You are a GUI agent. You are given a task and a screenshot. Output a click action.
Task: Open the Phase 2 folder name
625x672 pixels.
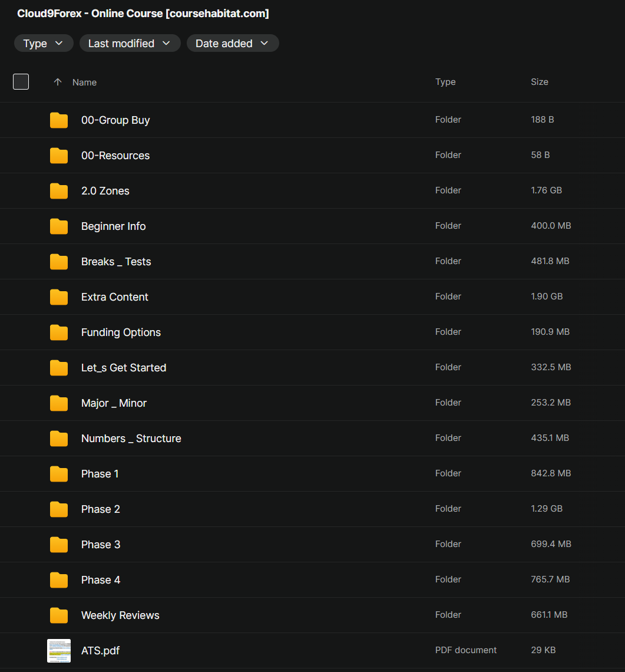[x=101, y=509]
